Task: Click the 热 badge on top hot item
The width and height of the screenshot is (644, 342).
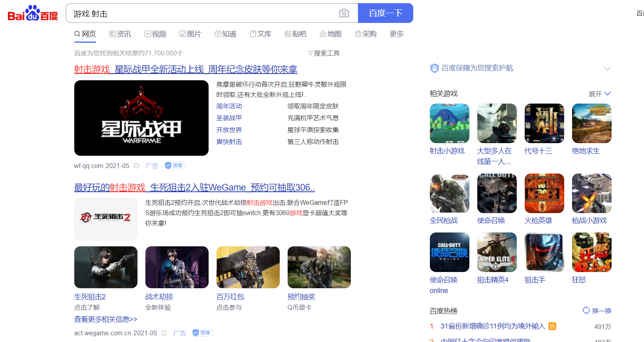Action: (x=552, y=326)
